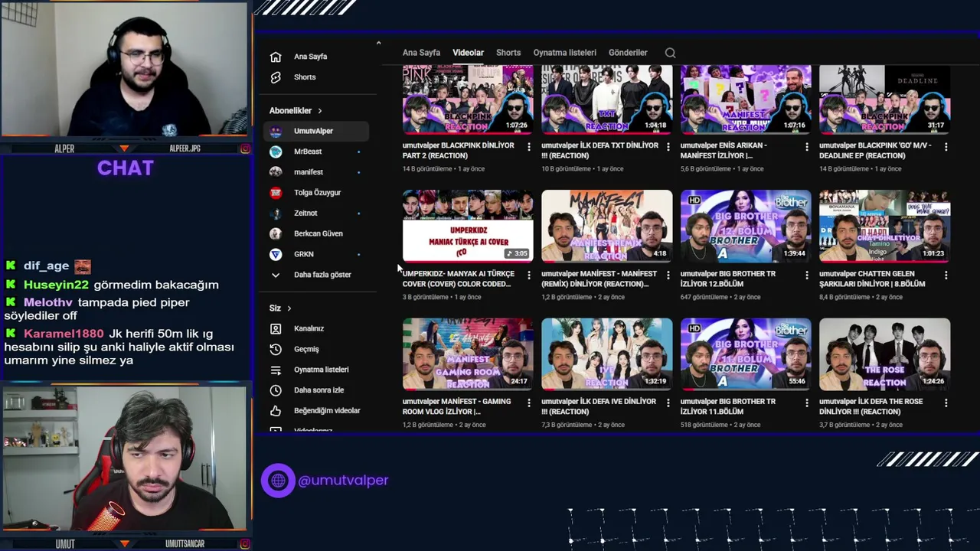Switch to Shorts channel tab

(508, 53)
